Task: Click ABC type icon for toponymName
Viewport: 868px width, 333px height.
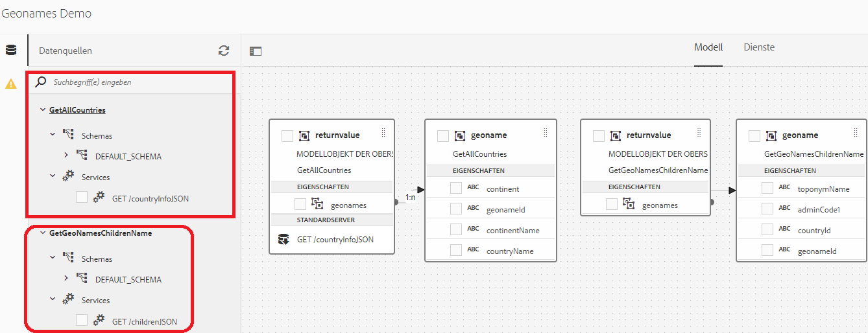Action: coord(785,188)
